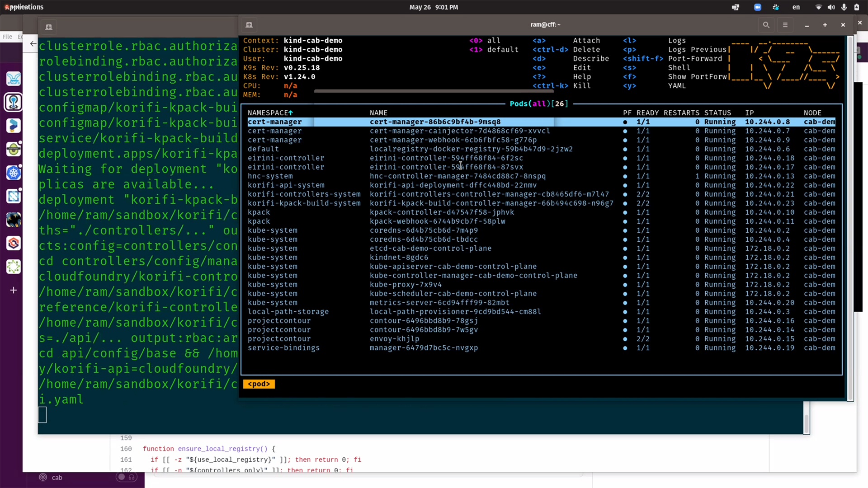Click the NODE column header
This screenshot has width=868, height=488.
[x=812, y=113]
